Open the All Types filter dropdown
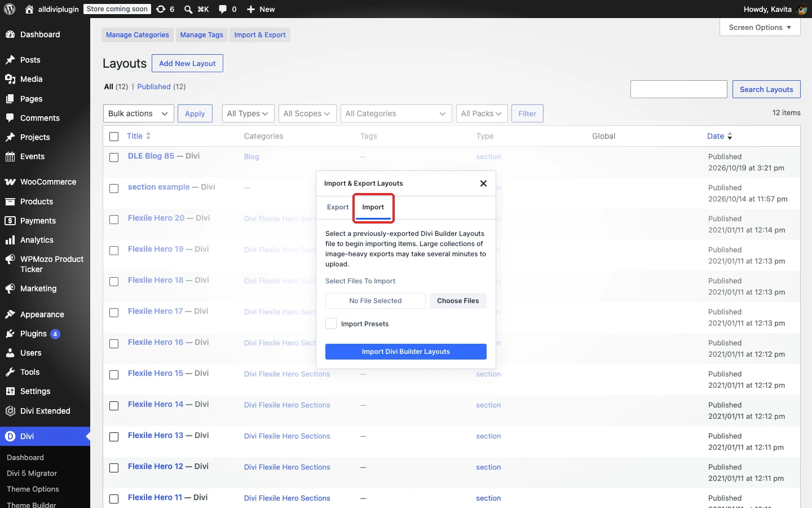 tap(248, 113)
